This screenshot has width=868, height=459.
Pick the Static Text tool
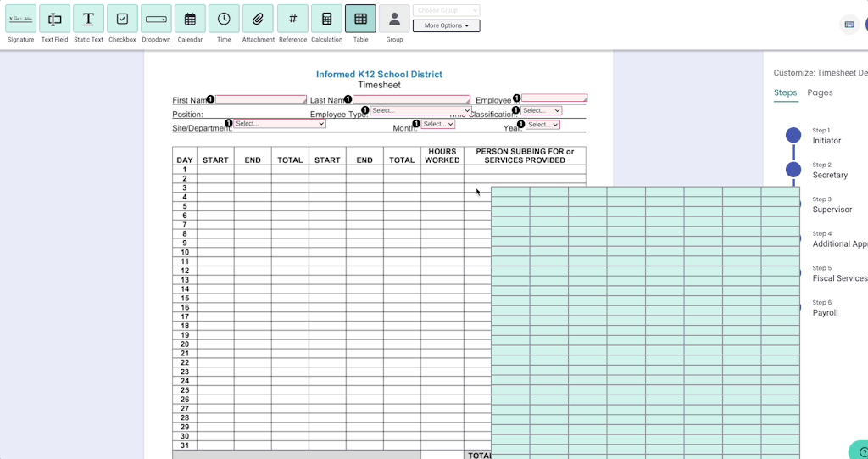pyautogui.click(x=88, y=19)
